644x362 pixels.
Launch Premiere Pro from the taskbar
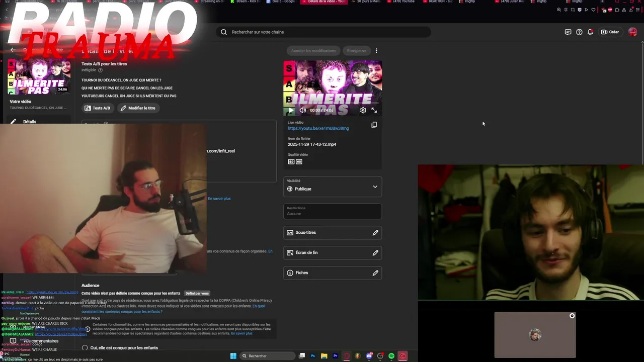335,356
